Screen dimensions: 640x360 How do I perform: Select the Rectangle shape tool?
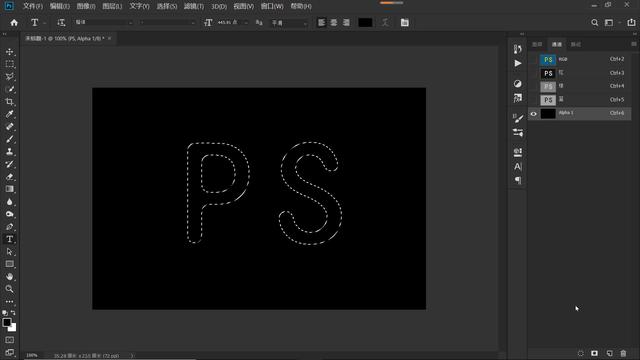9,264
